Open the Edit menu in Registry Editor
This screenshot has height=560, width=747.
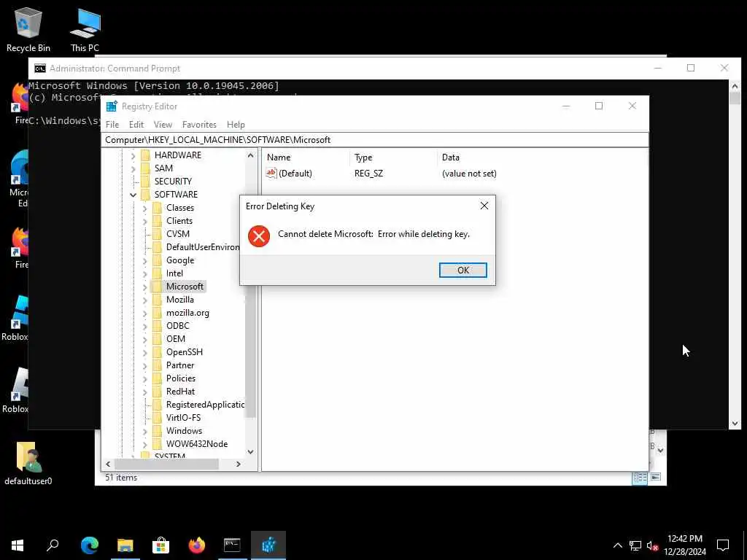pyautogui.click(x=136, y=124)
